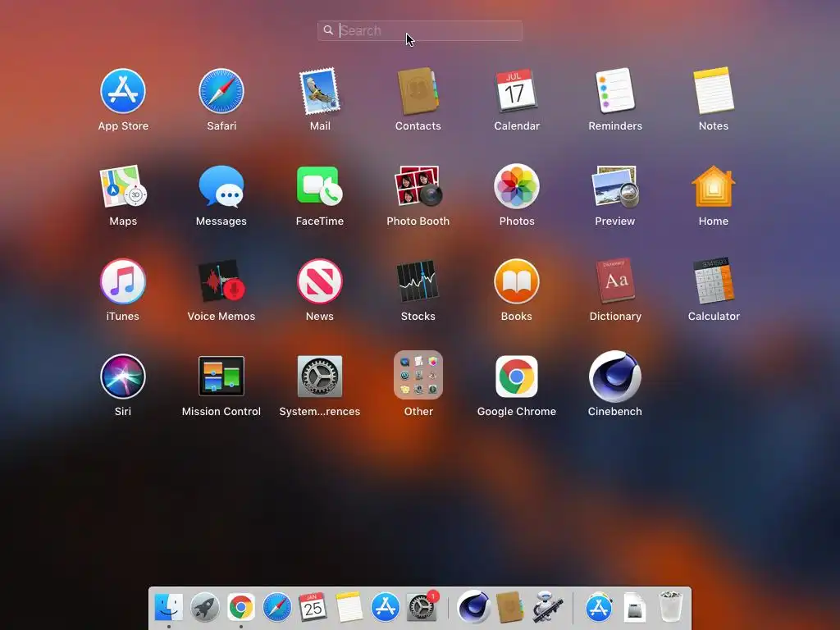The height and width of the screenshot is (630, 840).
Task: Open Dock Calendar showing JAN 25
Action: point(313,607)
